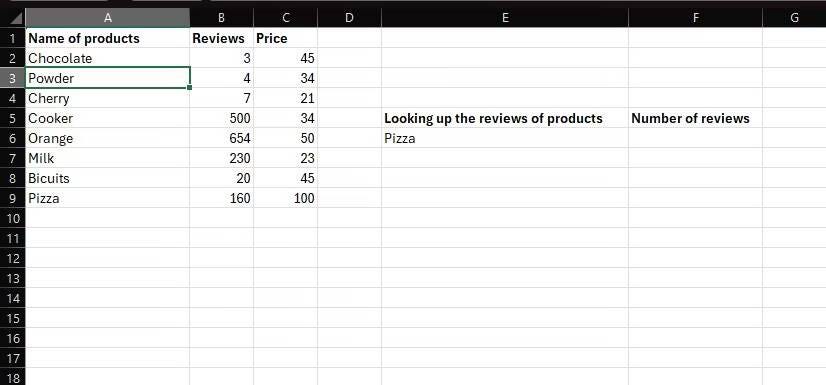Viewport: 826px width, 385px height.
Task: Select the Cooker cell in column A
Action: click(x=107, y=119)
